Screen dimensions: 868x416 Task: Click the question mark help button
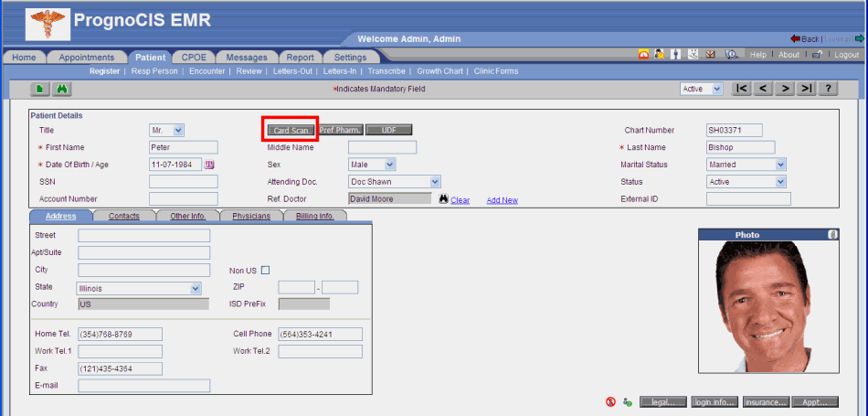(x=828, y=89)
